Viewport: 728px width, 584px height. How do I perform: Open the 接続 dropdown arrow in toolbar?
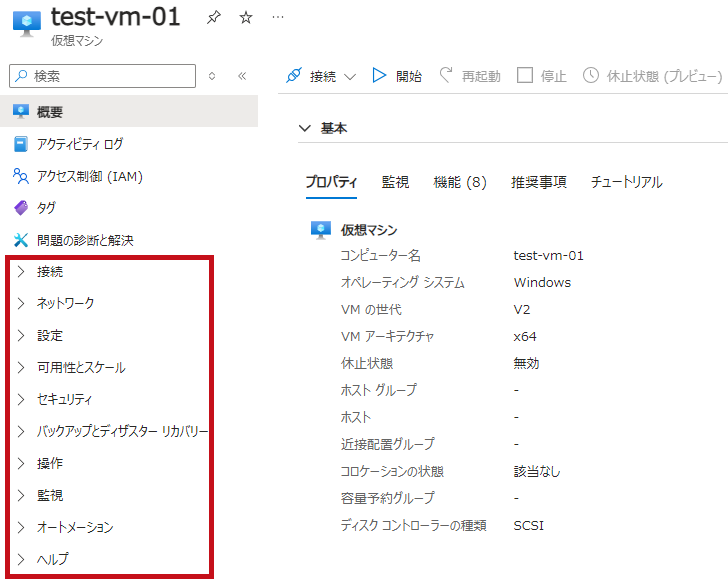350,77
